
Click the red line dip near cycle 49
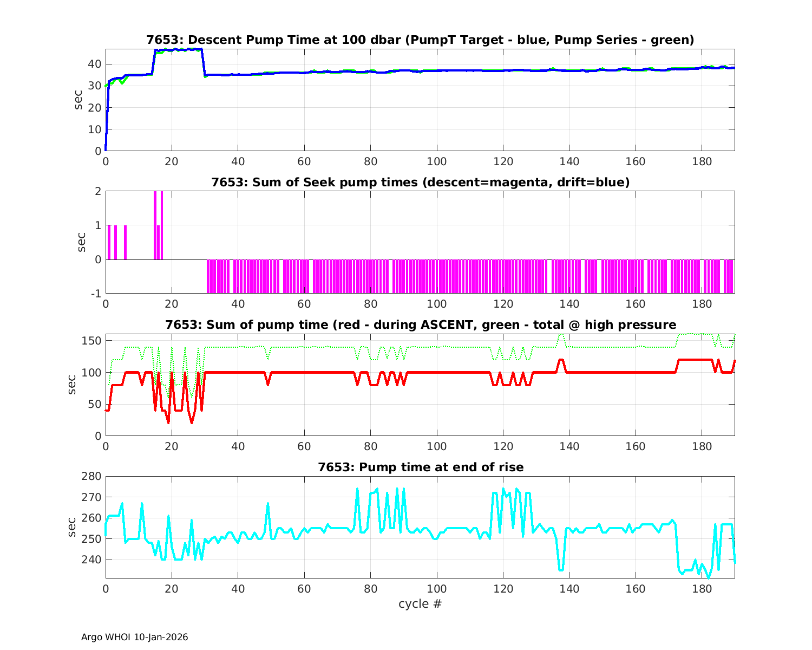pyautogui.click(x=268, y=384)
